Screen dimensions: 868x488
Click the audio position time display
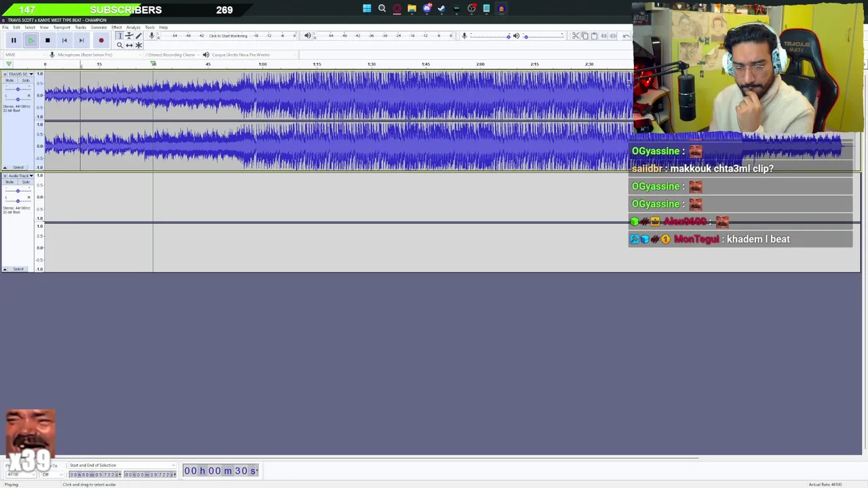(x=221, y=470)
